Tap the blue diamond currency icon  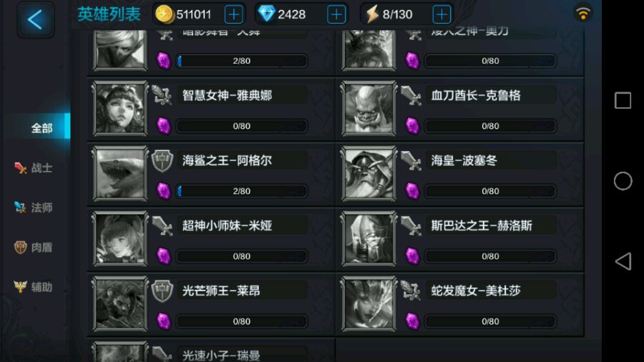pos(266,14)
